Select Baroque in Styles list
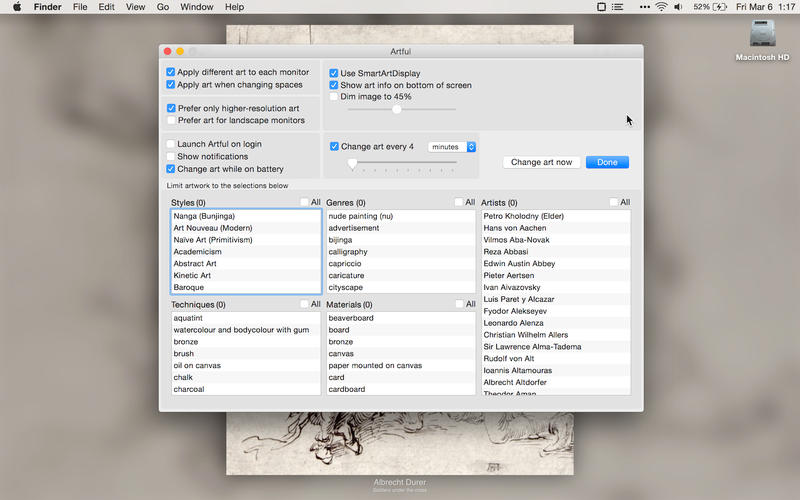This screenshot has width=800, height=500. point(246,287)
